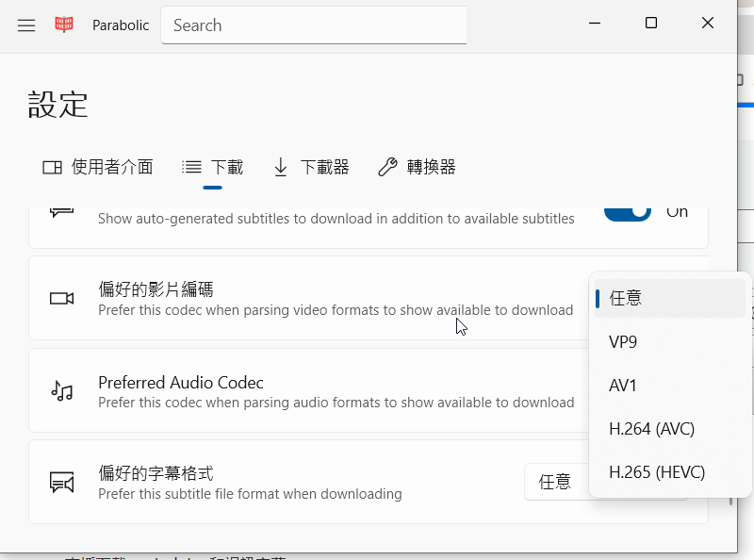Maximize the Parabolic window
This screenshot has width=754, height=560.
651,24
